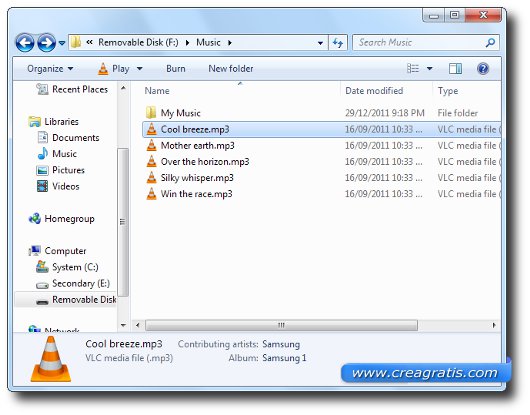530x415 pixels.
Task: Click VLC icon of Silky whisper.mp3
Action: tap(151, 178)
